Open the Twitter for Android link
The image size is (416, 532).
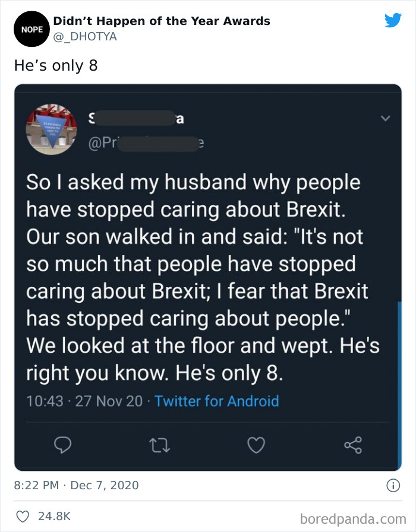point(216,401)
